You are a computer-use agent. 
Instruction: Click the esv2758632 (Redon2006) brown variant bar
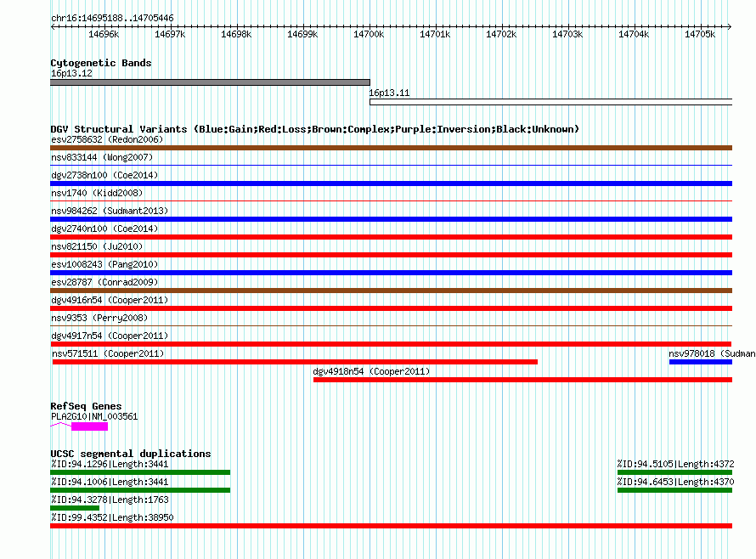point(391,148)
